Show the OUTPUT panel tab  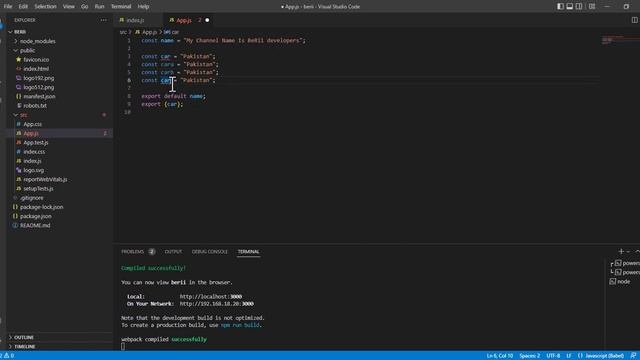(x=173, y=251)
